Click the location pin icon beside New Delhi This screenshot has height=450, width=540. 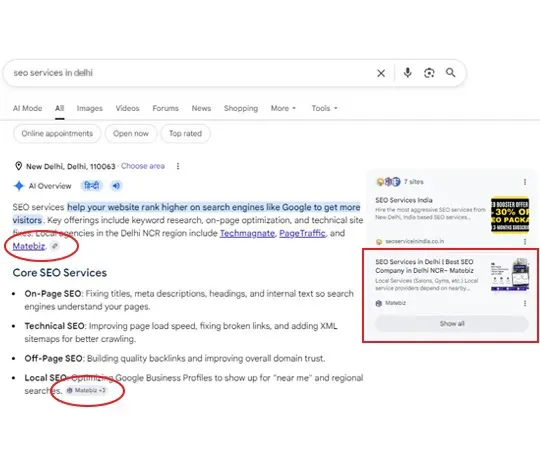coord(18,166)
